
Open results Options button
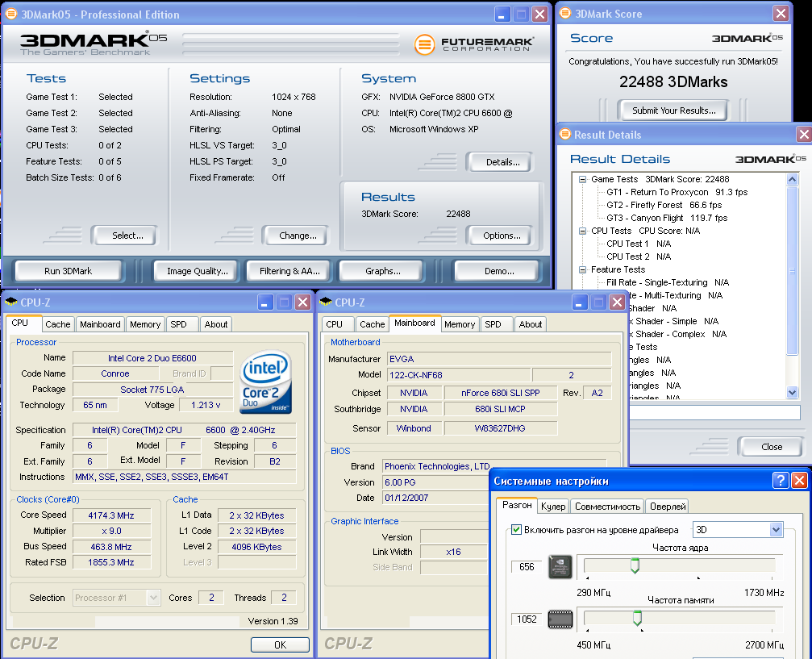pos(502,236)
